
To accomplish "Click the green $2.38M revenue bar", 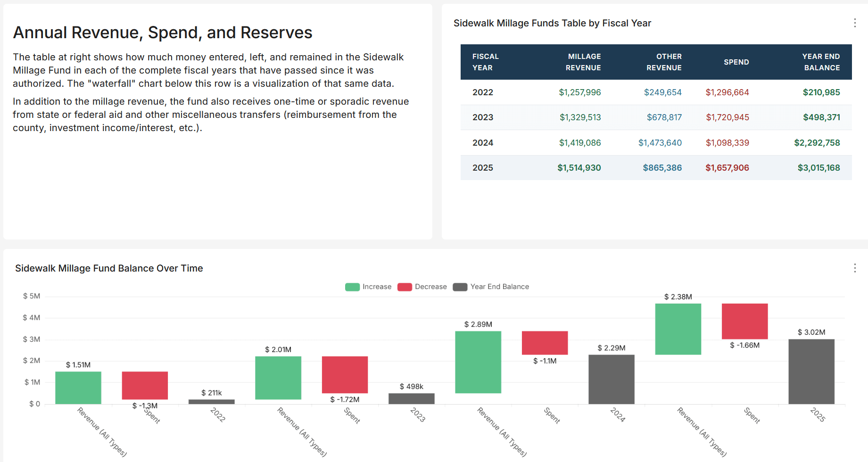I will pyautogui.click(x=678, y=329).
